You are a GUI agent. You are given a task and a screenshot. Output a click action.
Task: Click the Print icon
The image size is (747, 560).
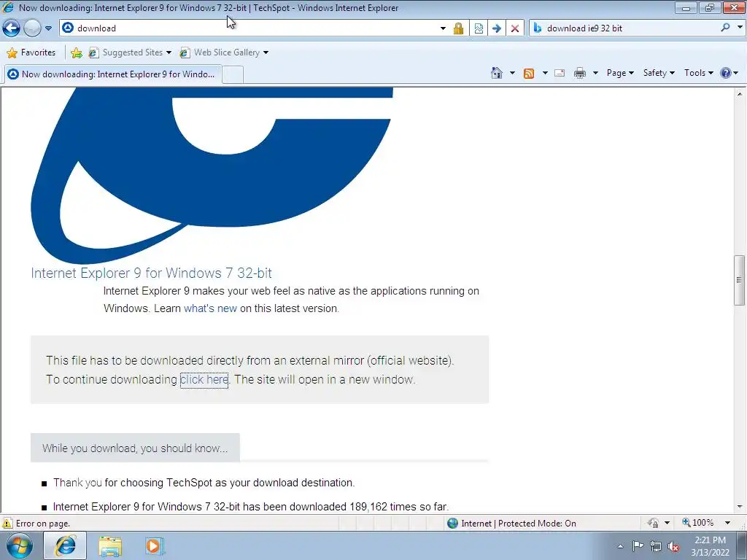click(580, 73)
